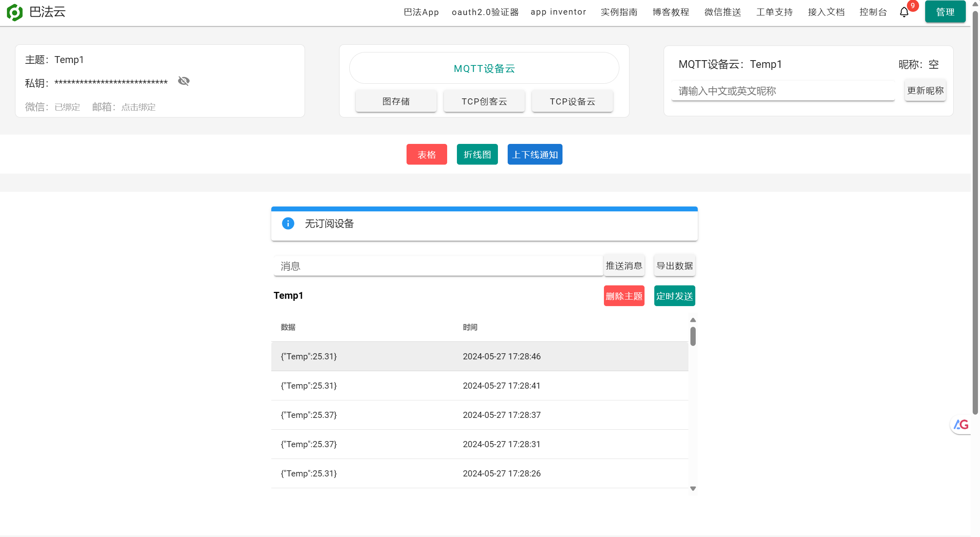Click the data table scroll-up arrow
The height and width of the screenshot is (537, 980).
(693, 320)
